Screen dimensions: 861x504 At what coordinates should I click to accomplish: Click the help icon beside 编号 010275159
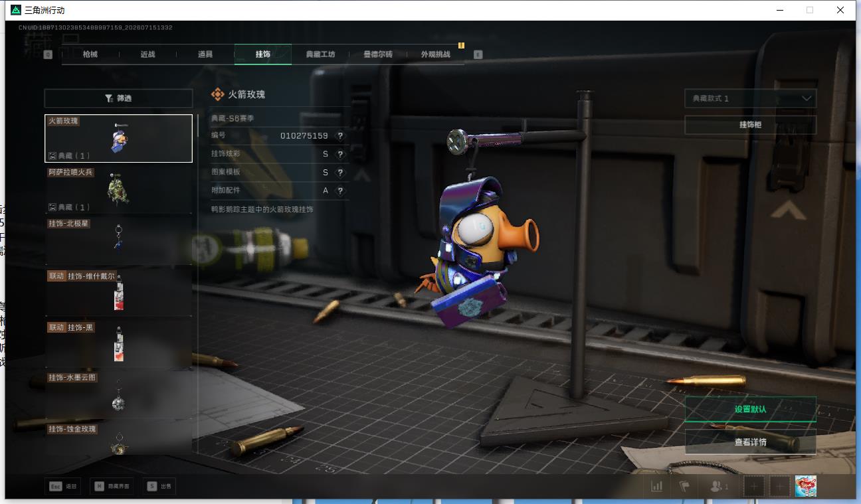[x=340, y=135]
